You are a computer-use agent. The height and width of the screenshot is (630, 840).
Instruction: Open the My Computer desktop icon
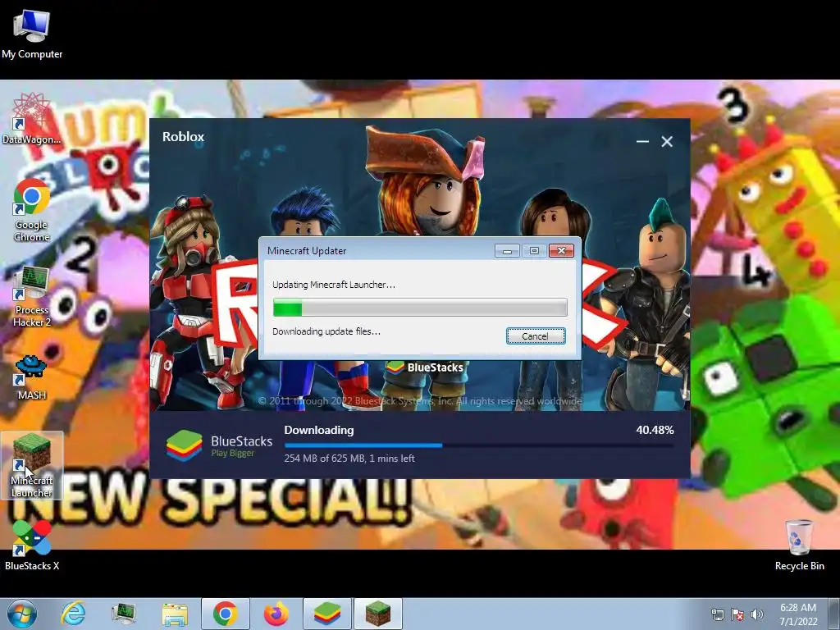(x=32, y=34)
